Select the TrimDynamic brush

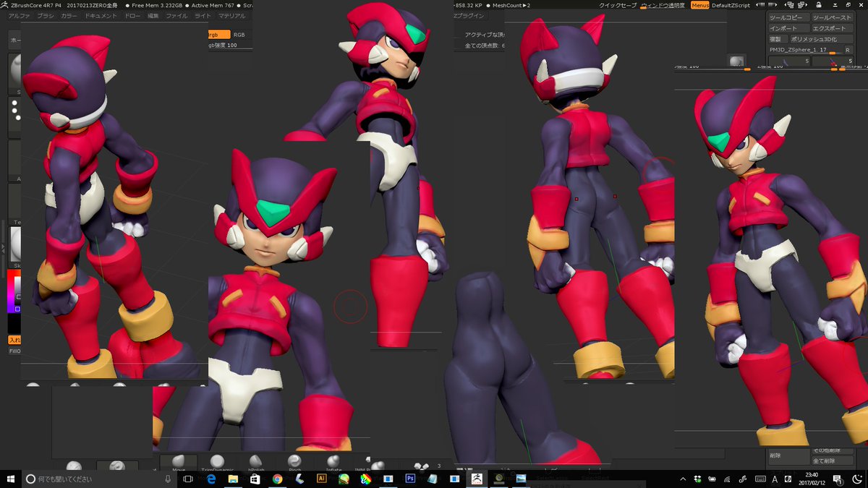[x=217, y=462]
